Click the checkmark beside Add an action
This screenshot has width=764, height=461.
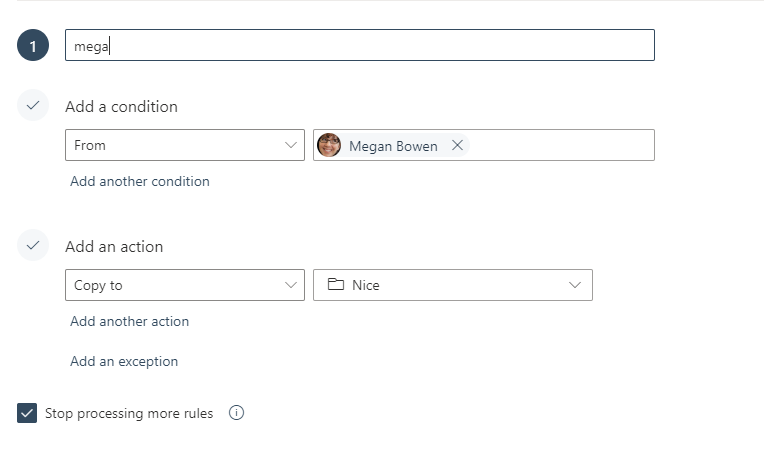33,245
